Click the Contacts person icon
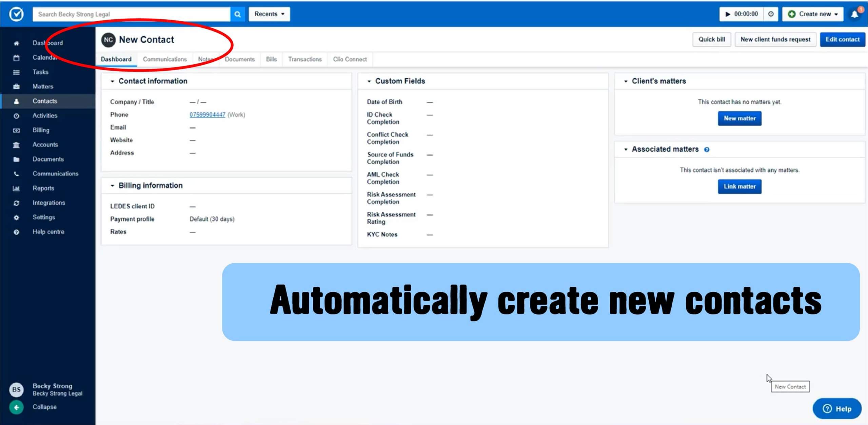868x425 pixels. tap(16, 101)
